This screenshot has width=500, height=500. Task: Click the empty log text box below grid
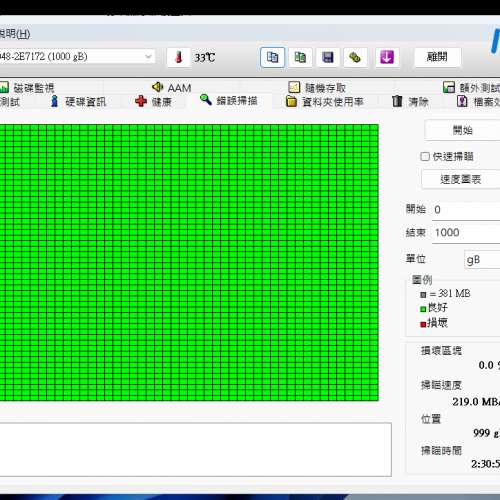point(196,449)
